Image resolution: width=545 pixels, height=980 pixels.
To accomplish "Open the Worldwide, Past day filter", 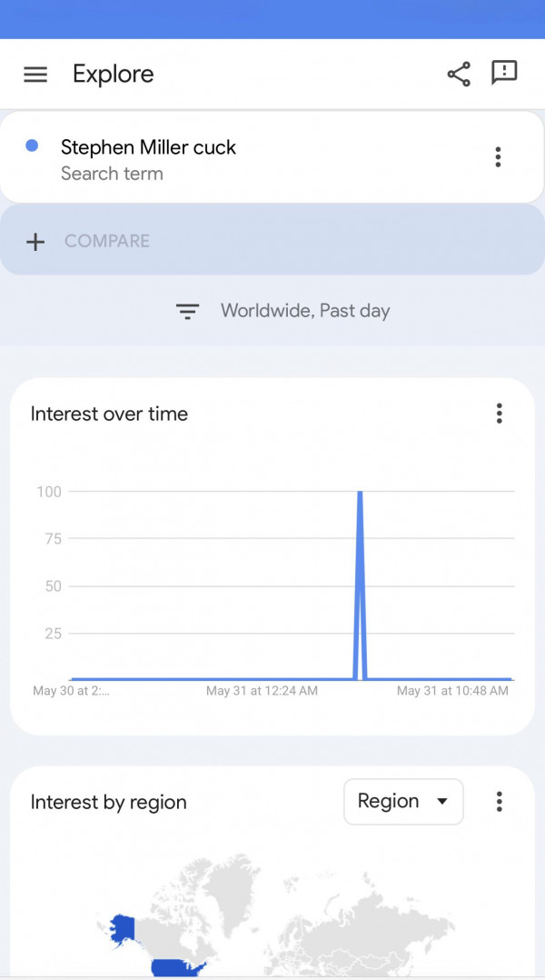I will click(x=304, y=311).
